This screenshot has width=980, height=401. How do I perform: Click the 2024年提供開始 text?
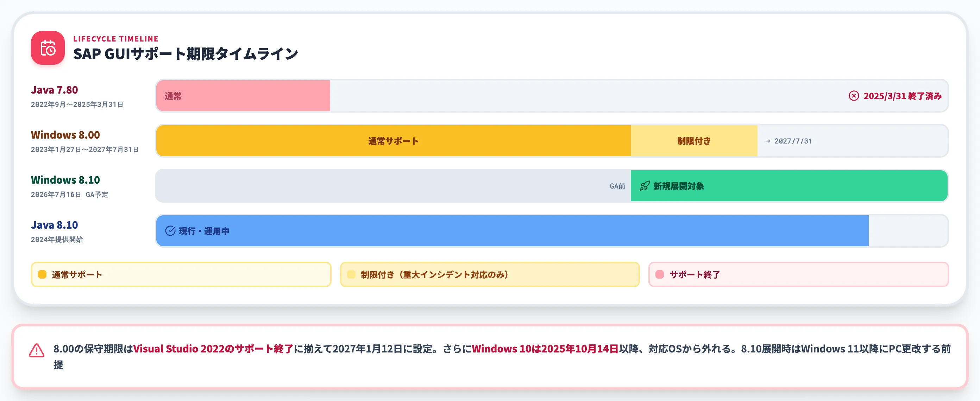(x=57, y=240)
